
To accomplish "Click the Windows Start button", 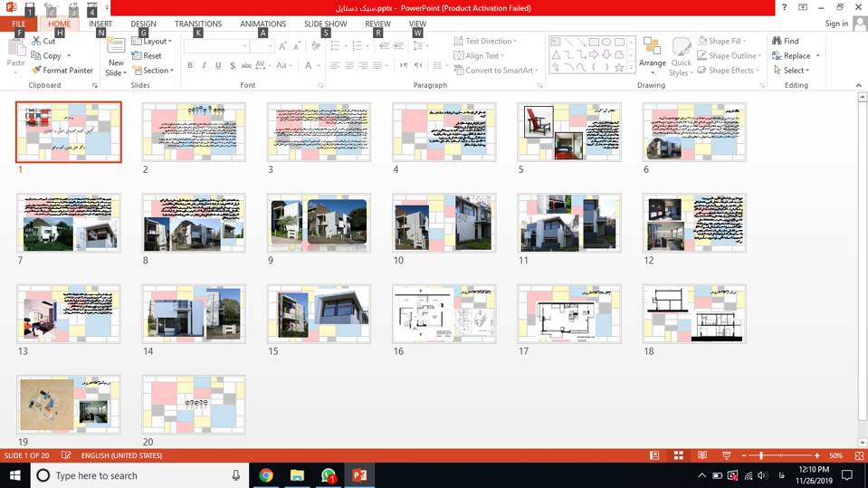I will coord(15,475).
